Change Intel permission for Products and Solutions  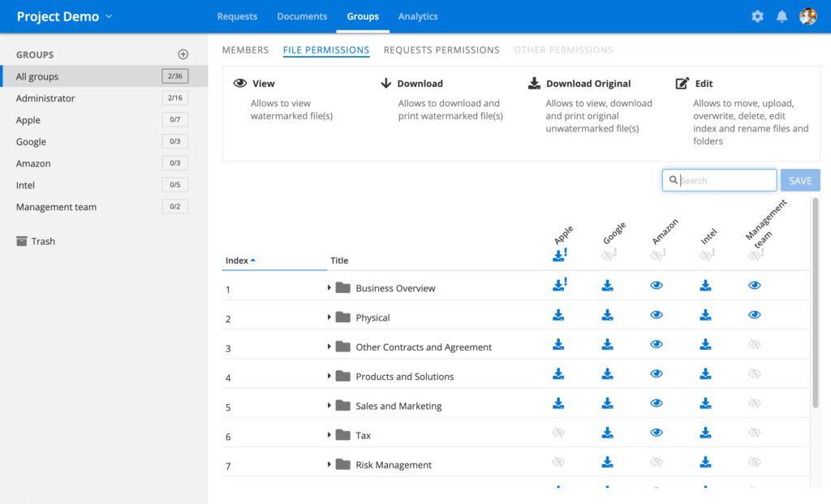pos(705,373)
